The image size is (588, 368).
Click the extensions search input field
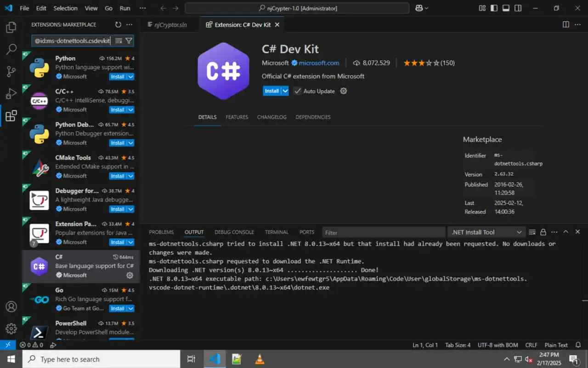72,41
